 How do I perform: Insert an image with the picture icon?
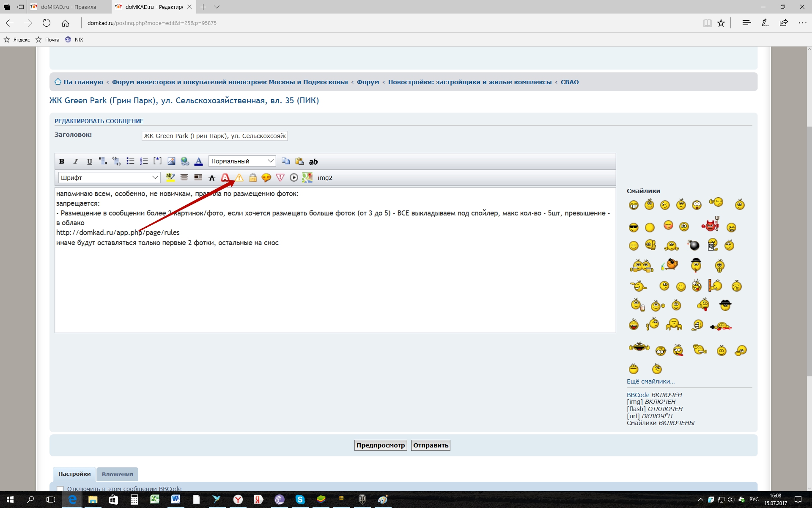point(171,161)
